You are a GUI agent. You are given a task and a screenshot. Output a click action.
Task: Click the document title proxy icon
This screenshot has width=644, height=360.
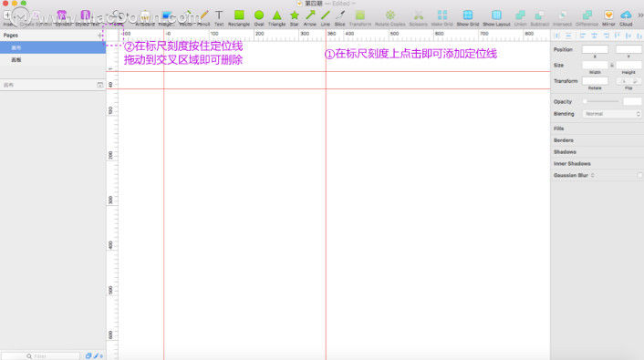[300, 4]
